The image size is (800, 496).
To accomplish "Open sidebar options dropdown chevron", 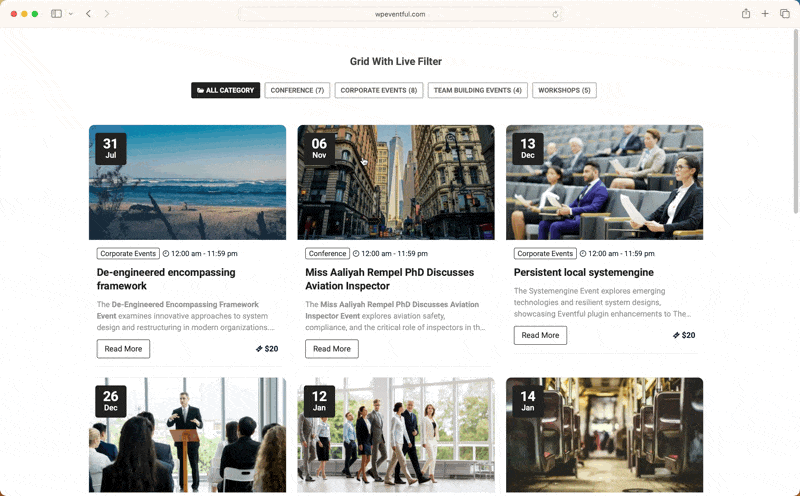I will click(71, 14).
